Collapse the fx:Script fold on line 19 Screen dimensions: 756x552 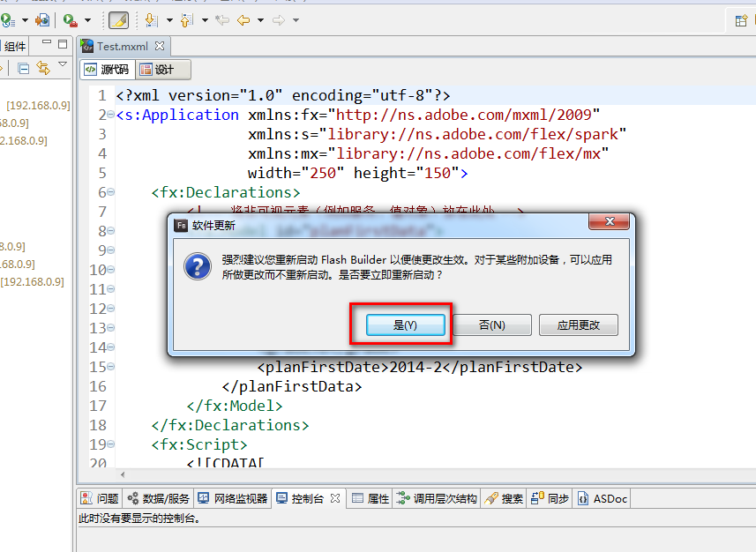point(111,444)
